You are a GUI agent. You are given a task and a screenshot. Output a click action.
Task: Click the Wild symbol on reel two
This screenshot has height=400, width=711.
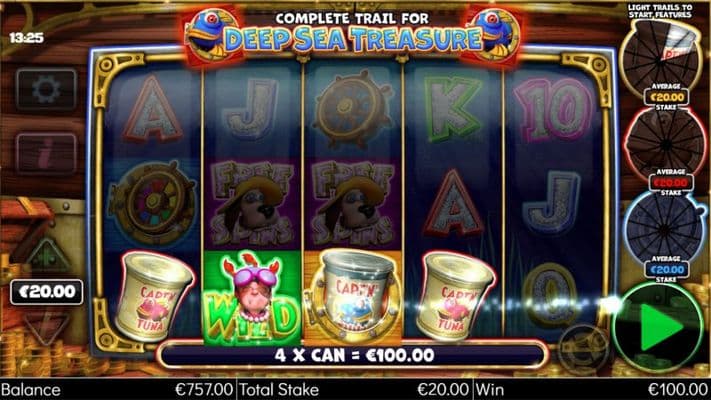(252, 298)
